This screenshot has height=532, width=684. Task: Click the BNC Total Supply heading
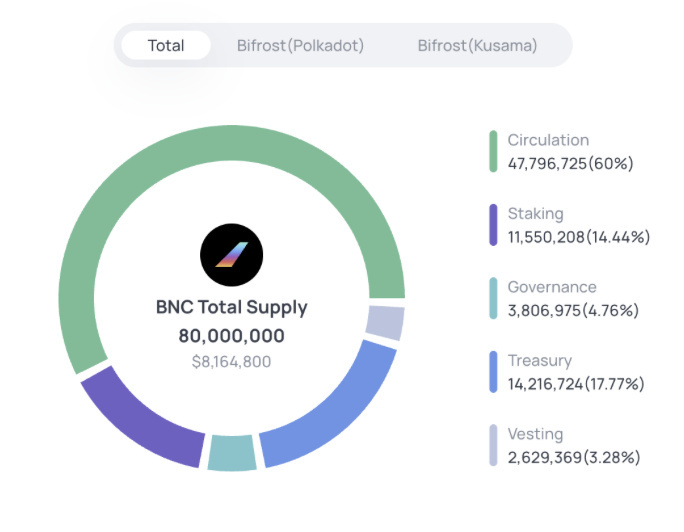(232, 308)
